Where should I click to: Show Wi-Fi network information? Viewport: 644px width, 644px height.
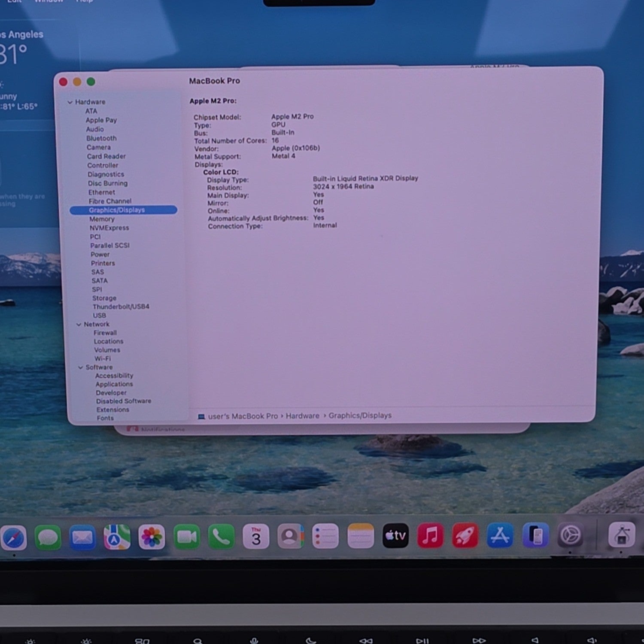103,358
